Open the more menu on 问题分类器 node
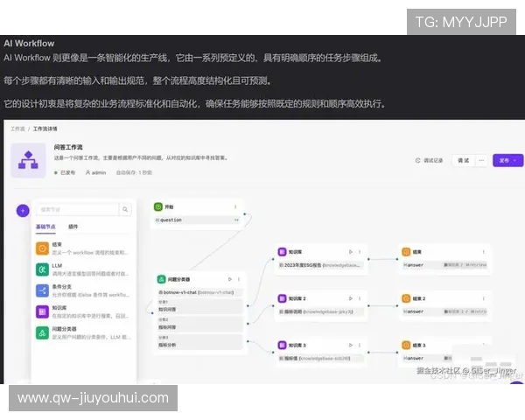This screenshot has height=420, width=525. pos(239,279)
